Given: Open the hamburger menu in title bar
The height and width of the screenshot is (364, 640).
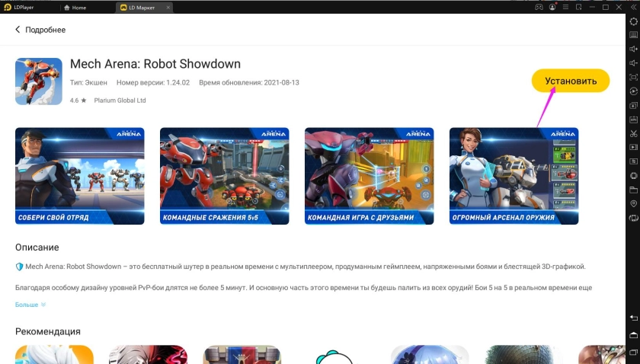Looking at the screenshot, I should click(565, 8).
